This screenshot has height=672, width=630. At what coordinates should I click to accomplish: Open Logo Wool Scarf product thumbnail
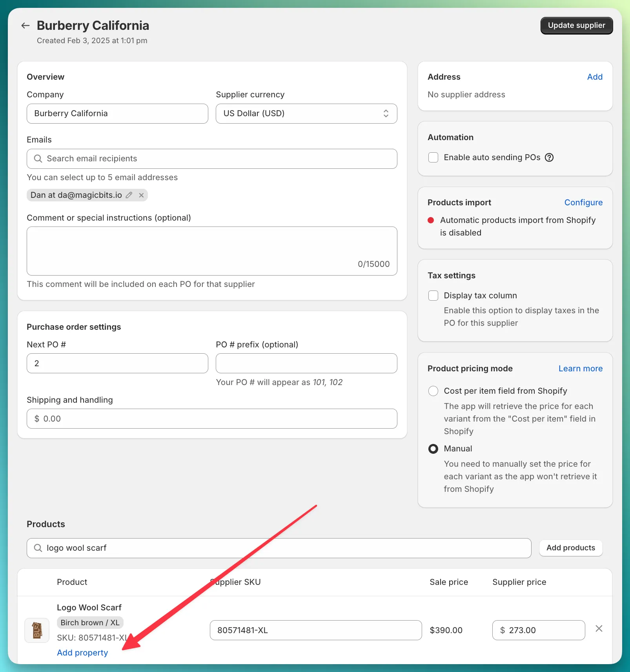pyautogui.click(x=37, y=630)
